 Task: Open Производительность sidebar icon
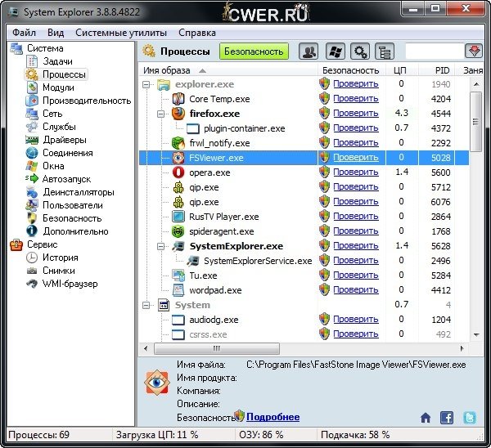[32, 101]
